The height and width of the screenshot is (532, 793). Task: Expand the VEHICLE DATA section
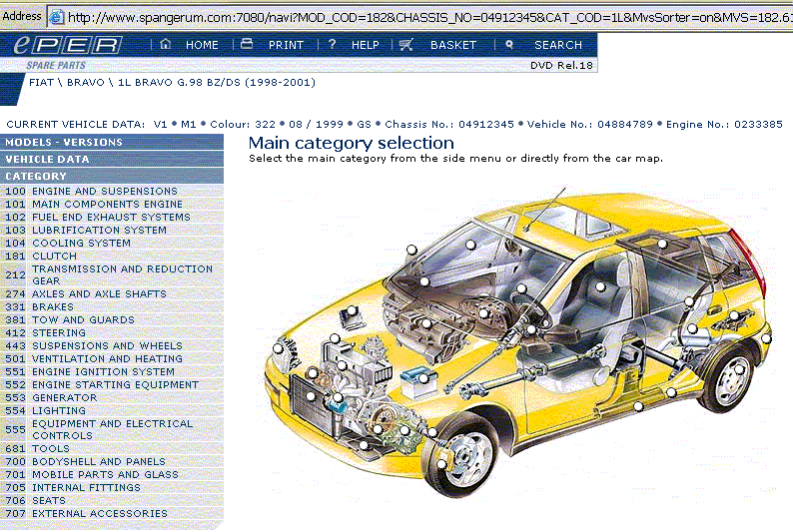pos(47,159)
